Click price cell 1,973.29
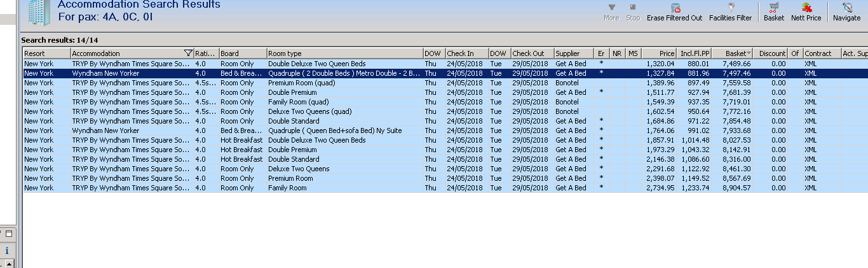The image size is (868, 268). (661, 150)
